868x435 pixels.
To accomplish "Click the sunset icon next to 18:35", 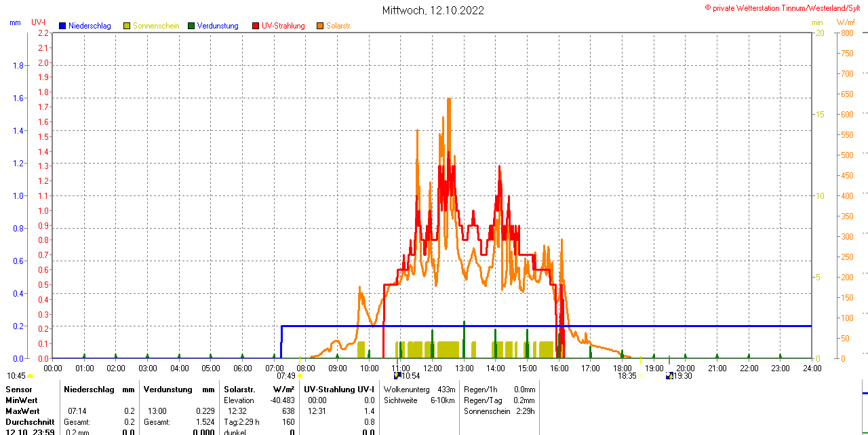I will [x=641, y=376].
